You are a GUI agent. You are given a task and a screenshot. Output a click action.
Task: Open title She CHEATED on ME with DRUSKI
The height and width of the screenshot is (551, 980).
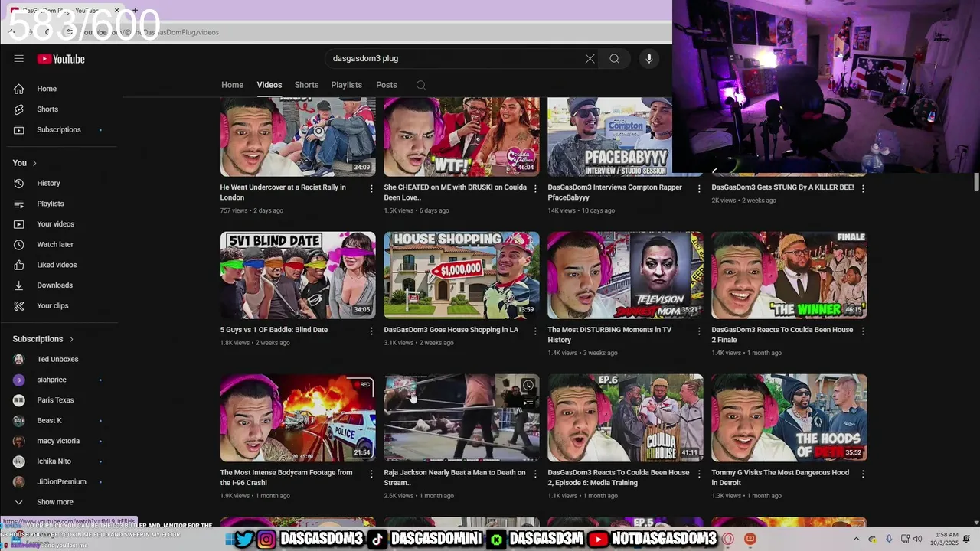coord(455,192)
